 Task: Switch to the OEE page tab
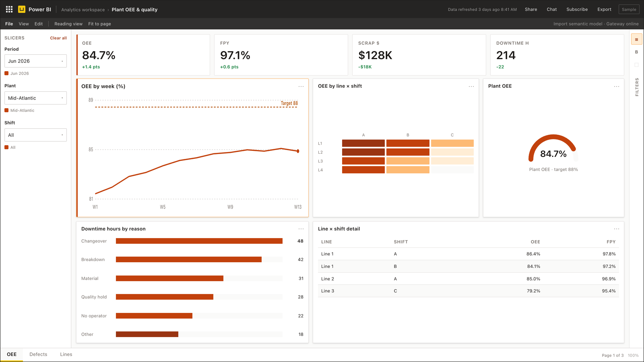12,354
